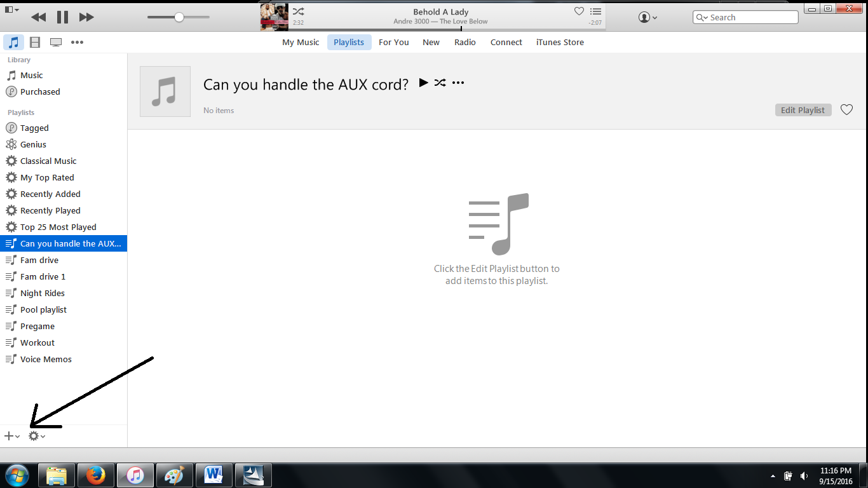This screenshot has width=868, height=488.
Task: Click the music note icon beside Music
Action: pos(11,75)
